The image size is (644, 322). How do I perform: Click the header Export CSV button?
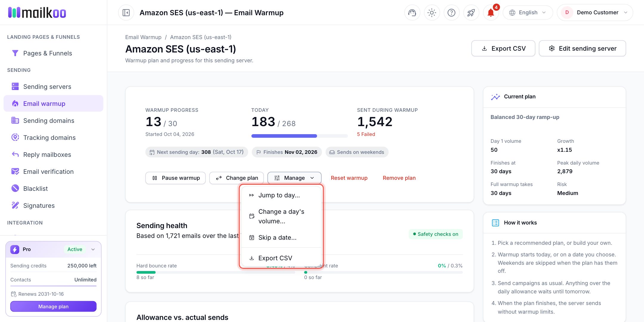(503, 48)
